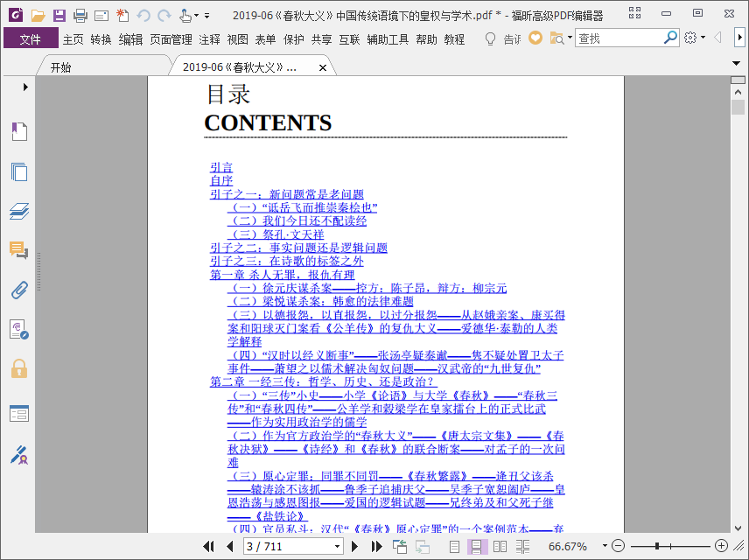
Task: Open （二）梁悦谋杀案 link
Action: point(320,302)
